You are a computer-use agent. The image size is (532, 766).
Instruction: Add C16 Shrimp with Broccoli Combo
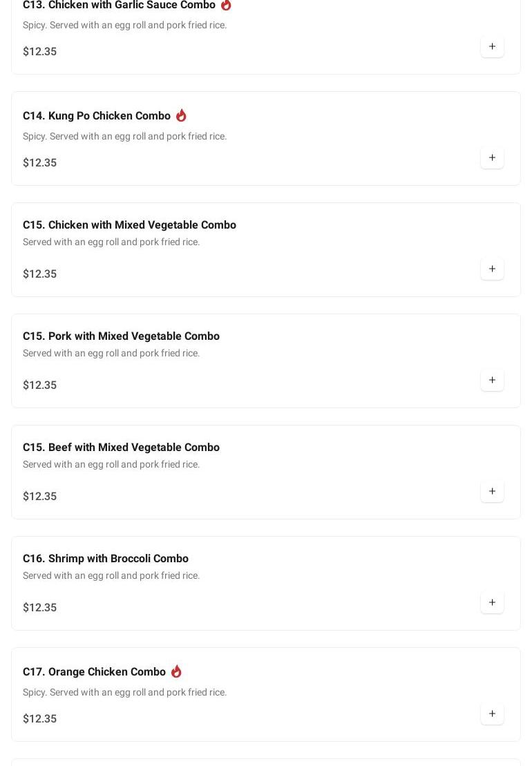(492, 603)
